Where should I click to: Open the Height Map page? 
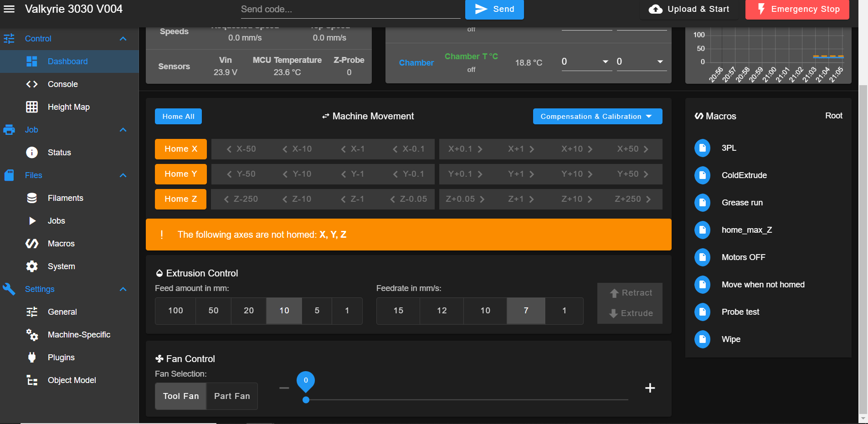pos(69,107)
